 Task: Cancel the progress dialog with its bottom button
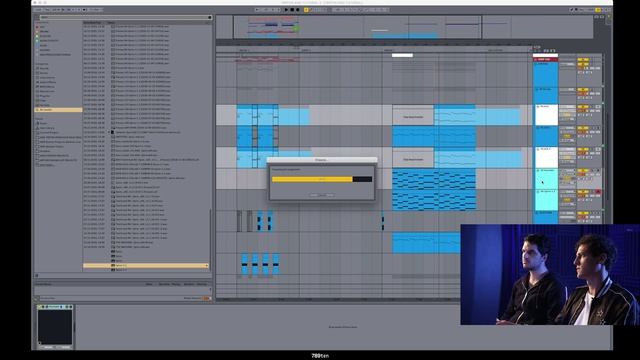click(322, 195)
